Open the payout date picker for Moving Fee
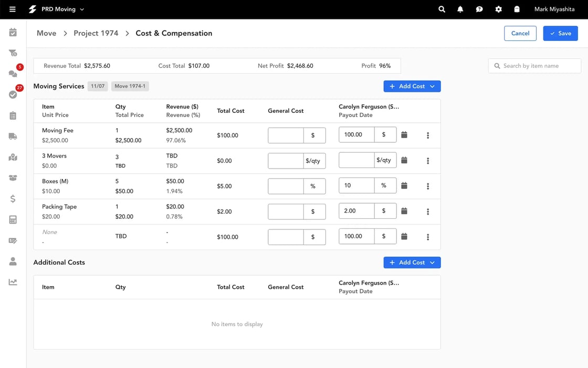The image size is (588, 368). pos(404,135)
